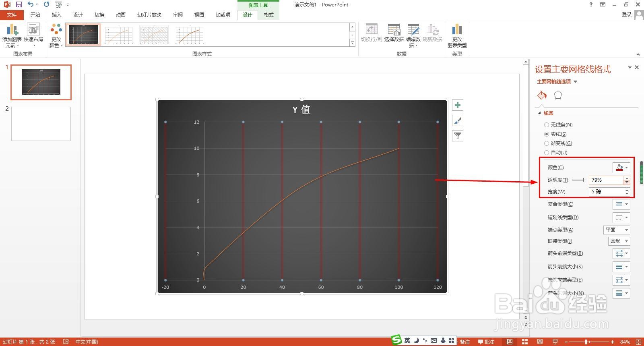This screenshot has width=644, height=346.
Task: Open Cap type (端点类型) dropdown
Action: (x=617, y=230)
